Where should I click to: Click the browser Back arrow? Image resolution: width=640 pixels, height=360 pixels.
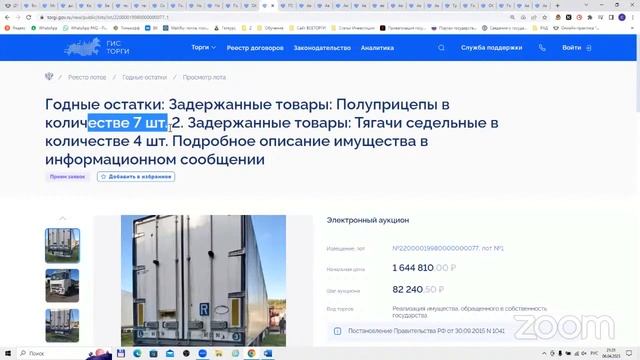coord(7,18)
